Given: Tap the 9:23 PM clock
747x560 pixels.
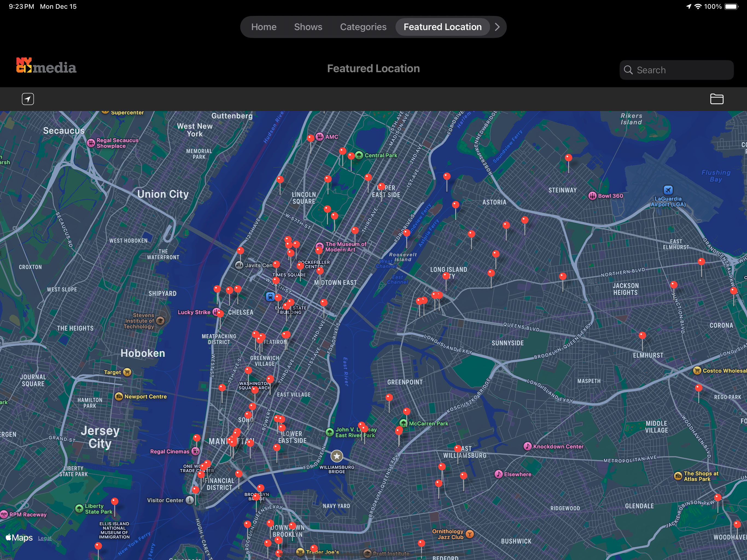Looking at the screenshot, I should pyautogui.click(x=22, y=6).
